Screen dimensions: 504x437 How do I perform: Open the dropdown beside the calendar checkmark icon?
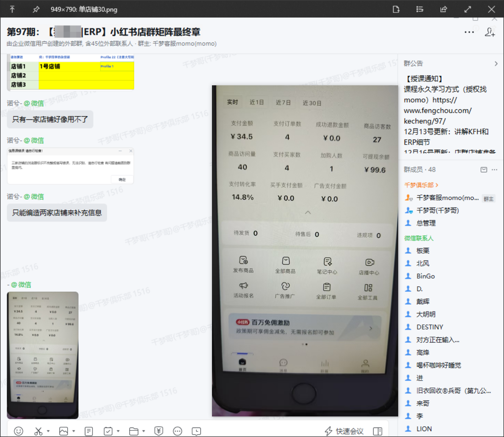pyautogui.click(x=118, y=431)
